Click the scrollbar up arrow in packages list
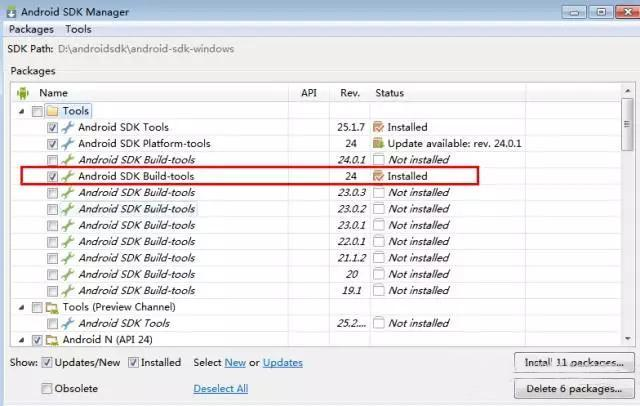This screenshot has height=406, width=640. (x=627, y=91)
